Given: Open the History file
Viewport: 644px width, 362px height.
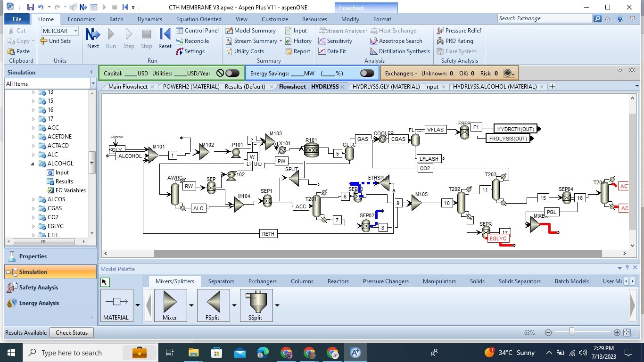Looking at the screenshot, I should point(298,41).
